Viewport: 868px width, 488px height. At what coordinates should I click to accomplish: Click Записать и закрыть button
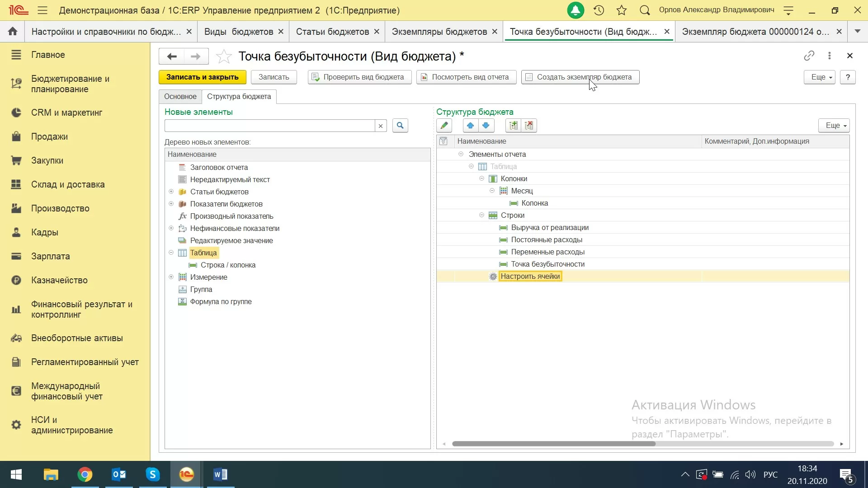tap(202, 77)
